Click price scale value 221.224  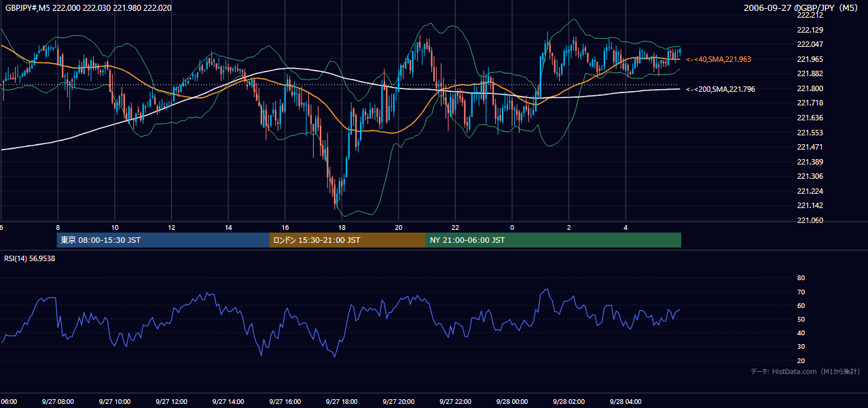click(x=810, y=191)
